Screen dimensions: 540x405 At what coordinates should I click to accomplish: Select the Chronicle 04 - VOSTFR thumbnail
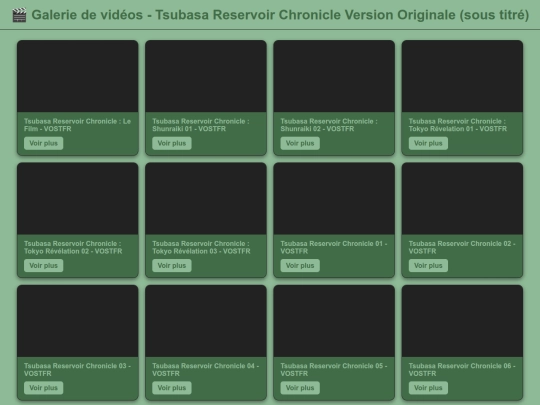click(x=206, y=321)
